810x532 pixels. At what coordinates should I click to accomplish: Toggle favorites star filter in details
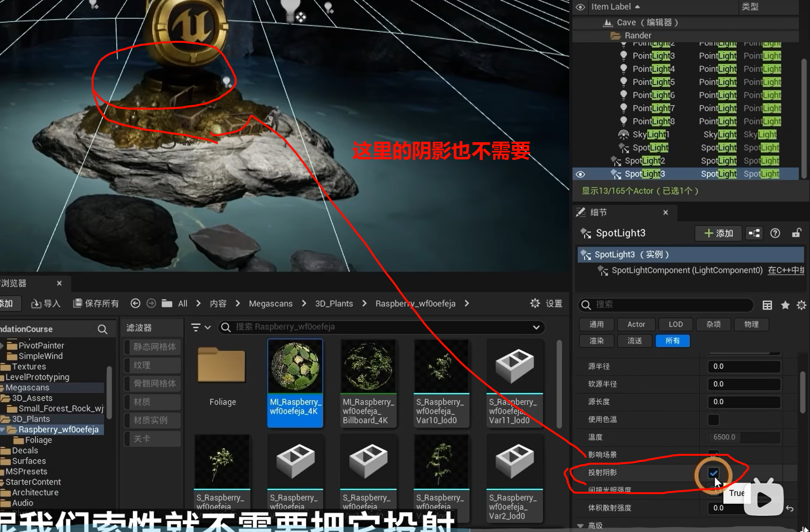click(x=785, y=305)
